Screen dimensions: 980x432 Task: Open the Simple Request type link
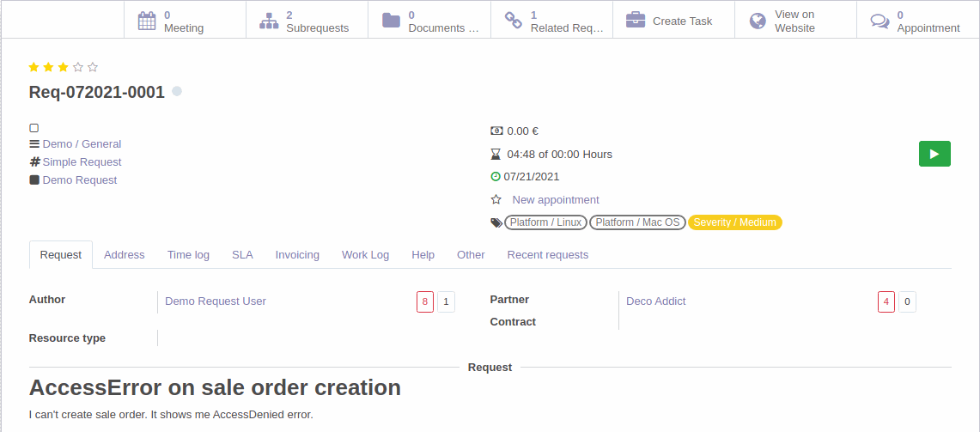[x=82, y=162]
